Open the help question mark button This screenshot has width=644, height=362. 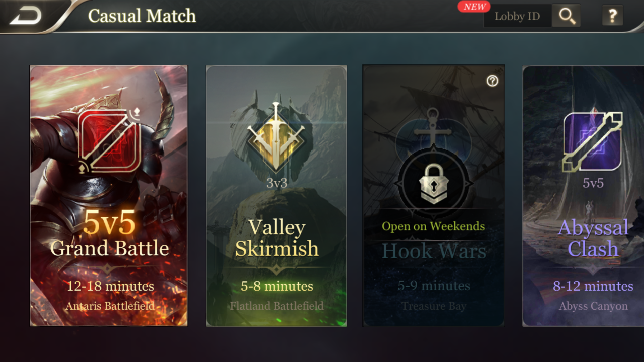[x=612, y=16]
